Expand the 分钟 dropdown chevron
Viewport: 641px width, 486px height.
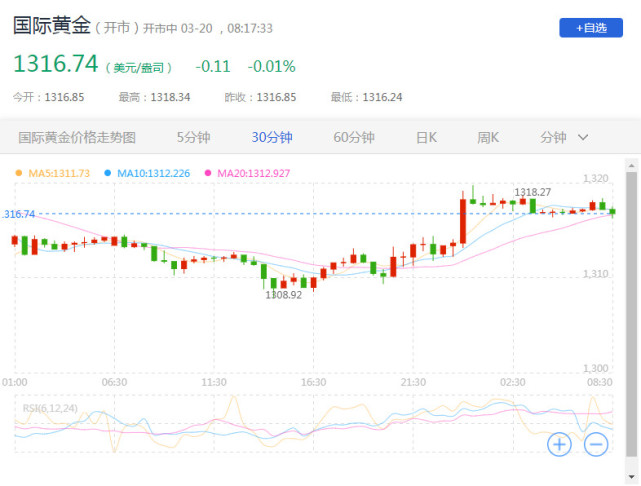(x=583, y=137)
